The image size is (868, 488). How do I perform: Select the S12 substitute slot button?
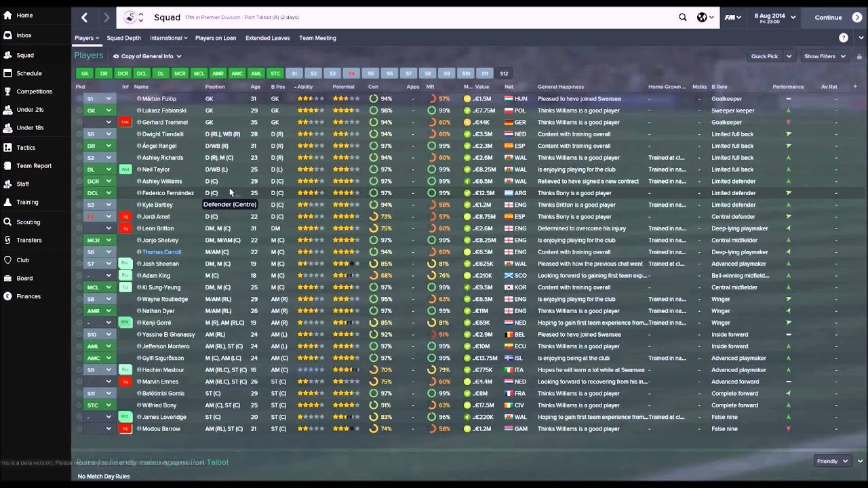[504, 73]
